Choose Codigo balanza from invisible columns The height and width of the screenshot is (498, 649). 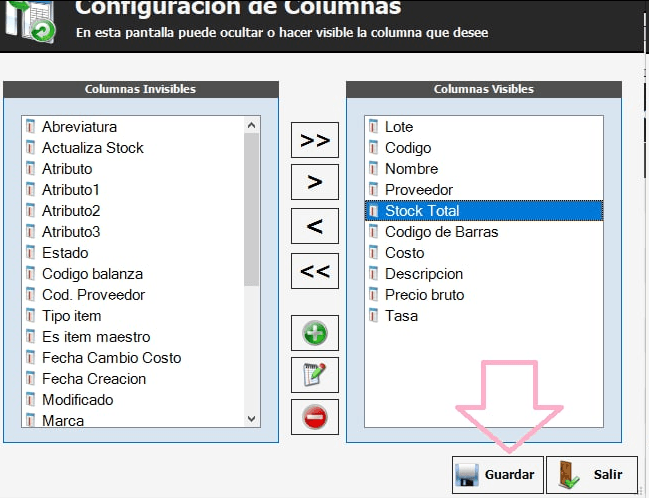point(92,274)
